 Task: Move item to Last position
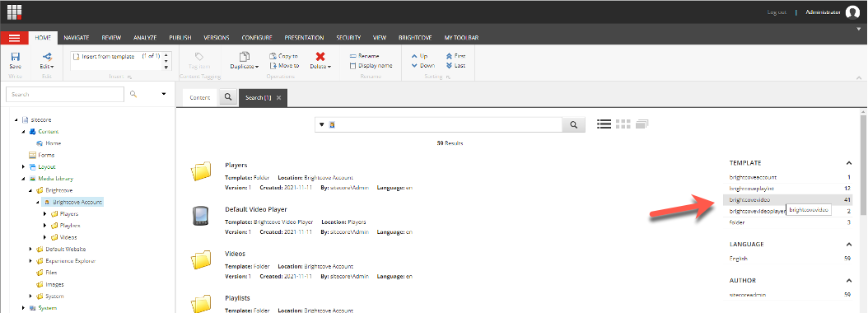pyautogui.click(x=455, y=65)
